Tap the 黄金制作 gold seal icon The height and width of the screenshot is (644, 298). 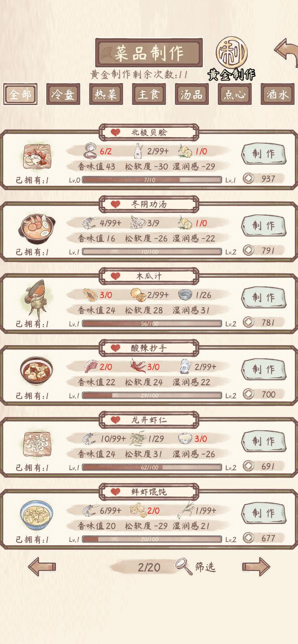tap(232, 53)
